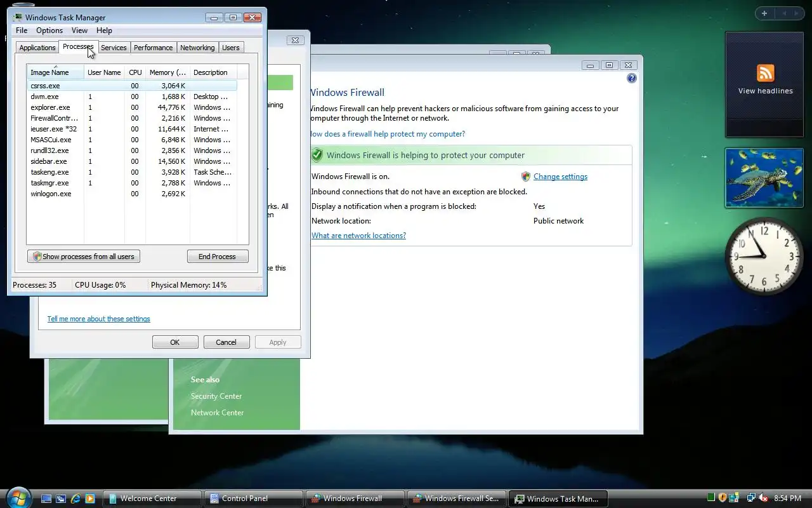
Task: Click the muted volume tray icon
Action: coord(764,498)
